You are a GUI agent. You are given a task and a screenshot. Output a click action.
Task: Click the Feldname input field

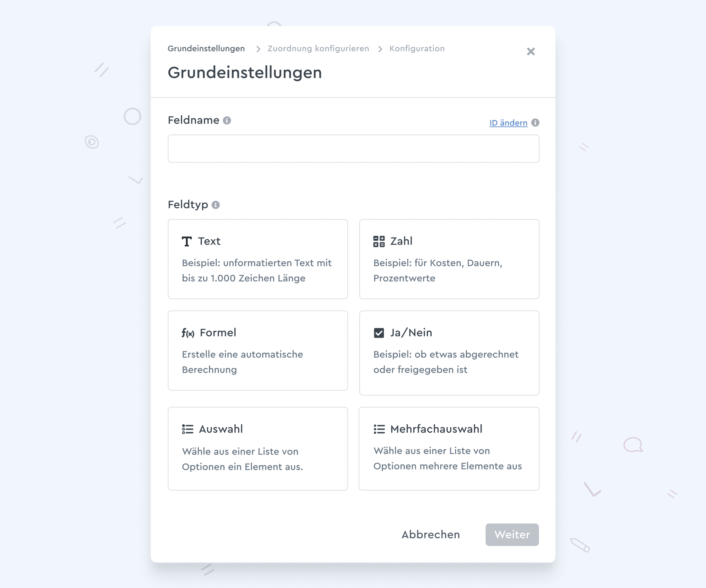point(353,148)
